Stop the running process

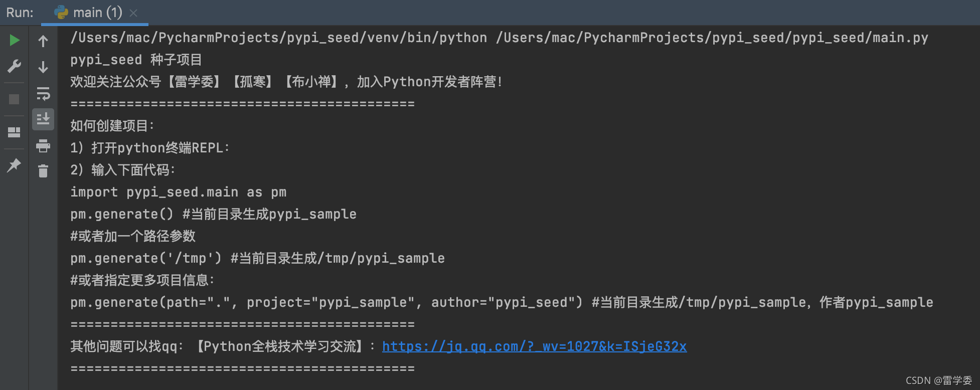(14, 98)
